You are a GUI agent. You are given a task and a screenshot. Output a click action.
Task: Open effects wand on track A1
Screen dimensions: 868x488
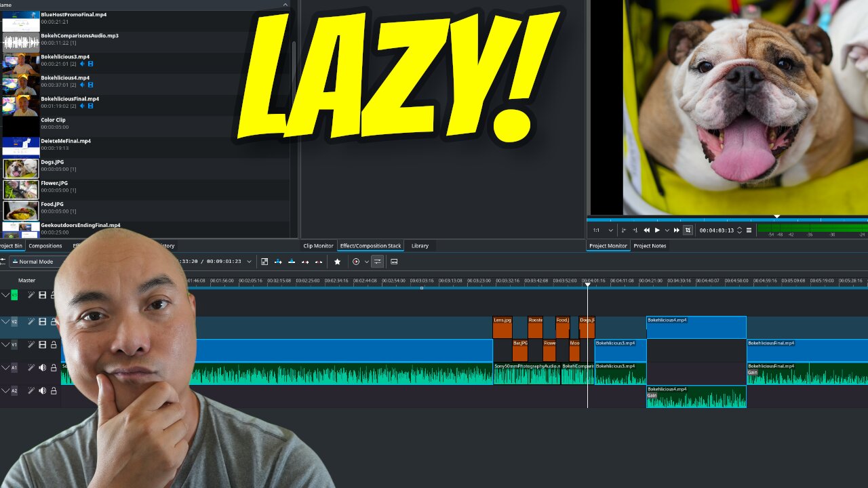pos(31,367)
